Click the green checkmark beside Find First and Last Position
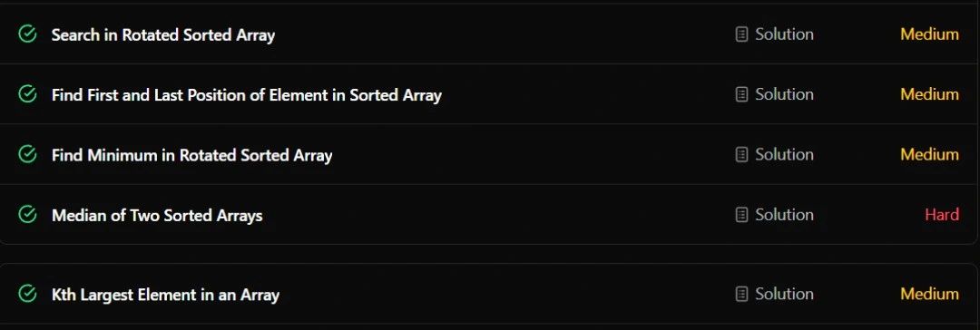The height and width of the screenshot is (330, 980). (27, 94)
